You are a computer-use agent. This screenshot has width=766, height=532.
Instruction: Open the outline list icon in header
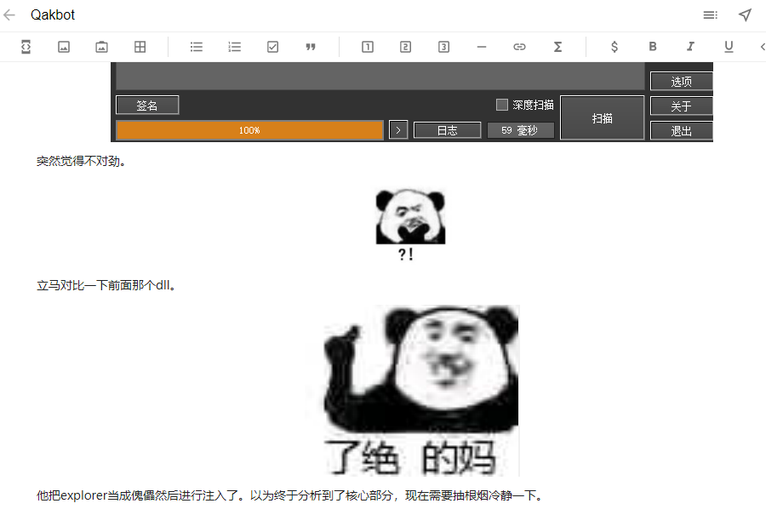coord(711,15)
